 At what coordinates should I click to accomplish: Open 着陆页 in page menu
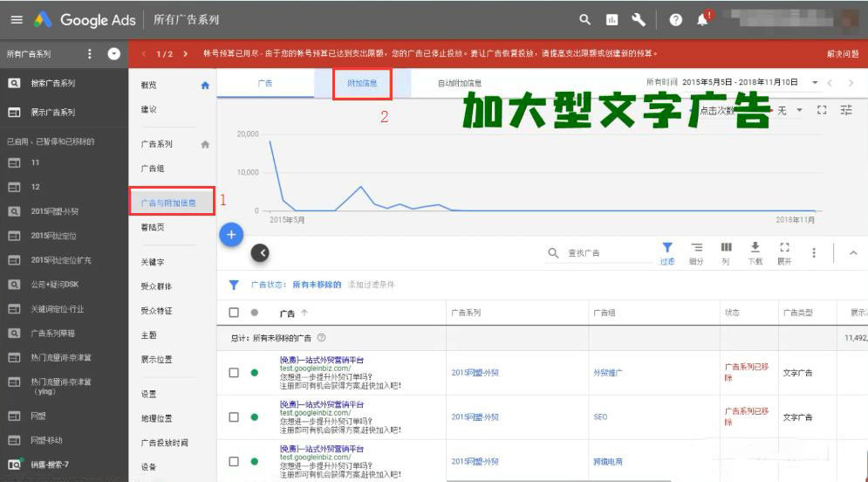pos(153,227)
